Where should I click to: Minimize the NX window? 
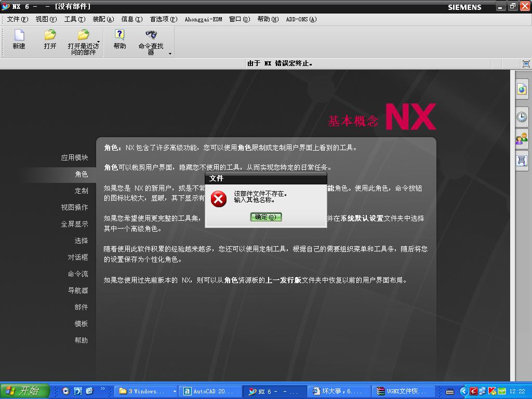point(500,6)
